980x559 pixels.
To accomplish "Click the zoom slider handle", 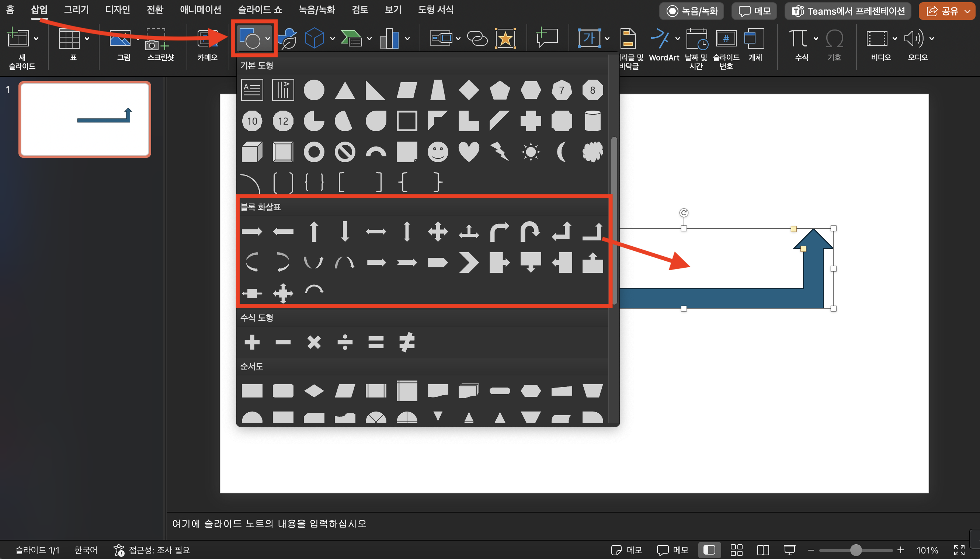I will pyautogui.click(x=856, y=550).
